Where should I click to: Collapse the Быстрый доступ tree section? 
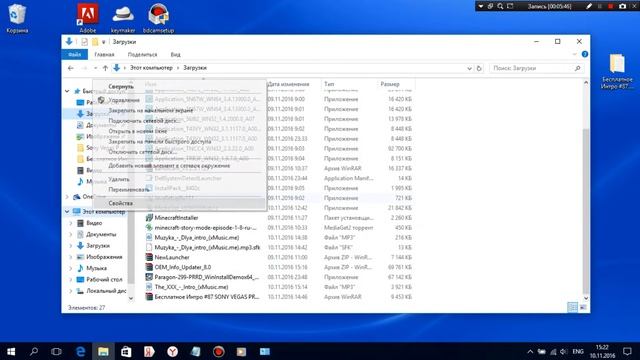click(67, 91)
